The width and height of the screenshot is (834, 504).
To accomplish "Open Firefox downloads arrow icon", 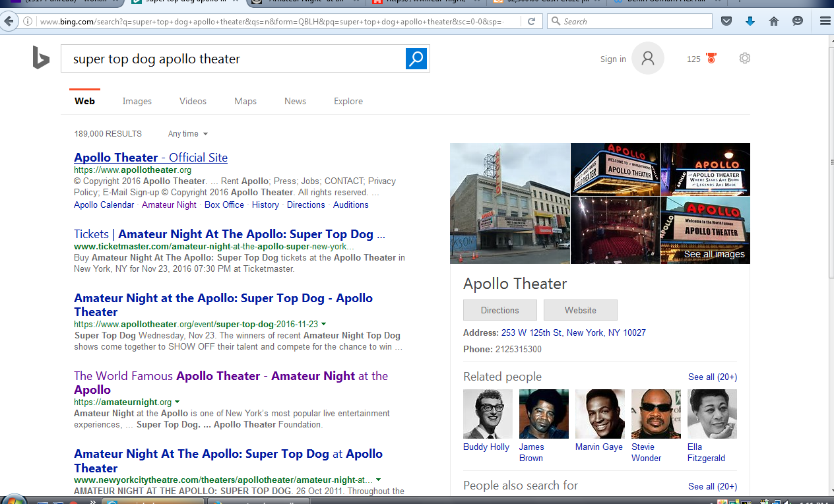I will pyautogui.click(x=750, y=21).
